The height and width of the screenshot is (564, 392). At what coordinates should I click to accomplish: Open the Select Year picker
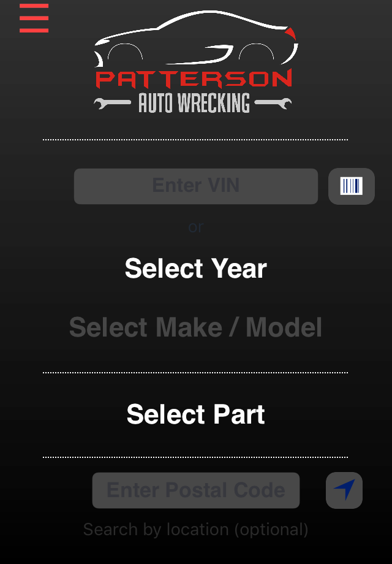click(x=196, y=269)
